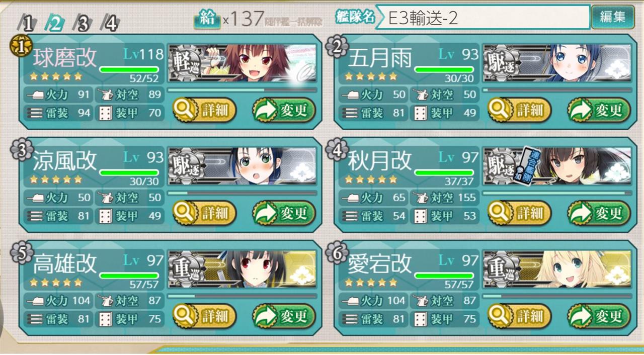Switch to fleet tab 1

coord(27,23)
